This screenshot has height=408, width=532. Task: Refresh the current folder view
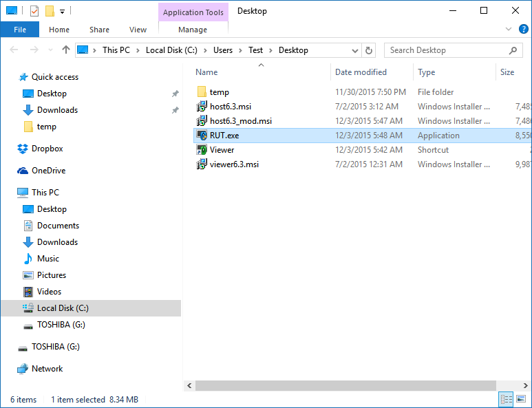[x=369, y=50]
